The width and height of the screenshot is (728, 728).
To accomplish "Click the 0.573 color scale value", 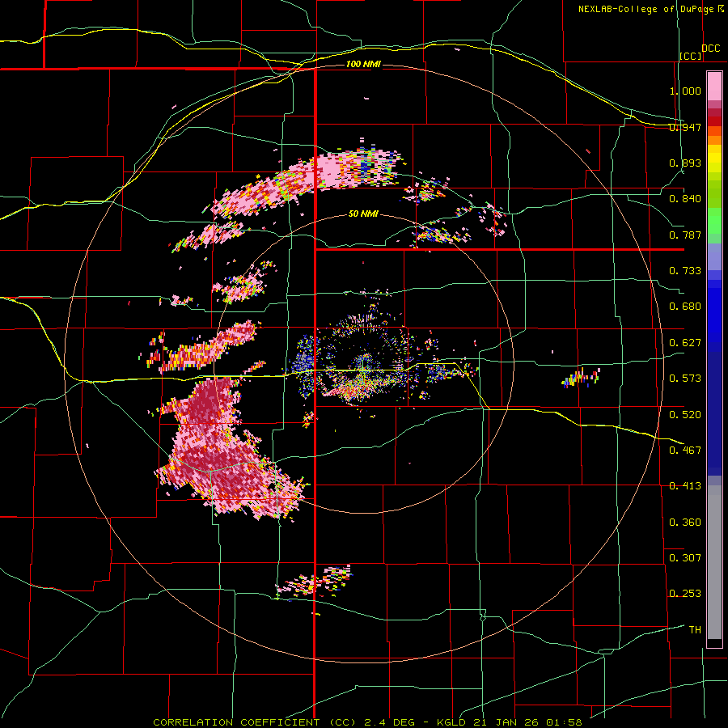I will click(685, 379).
